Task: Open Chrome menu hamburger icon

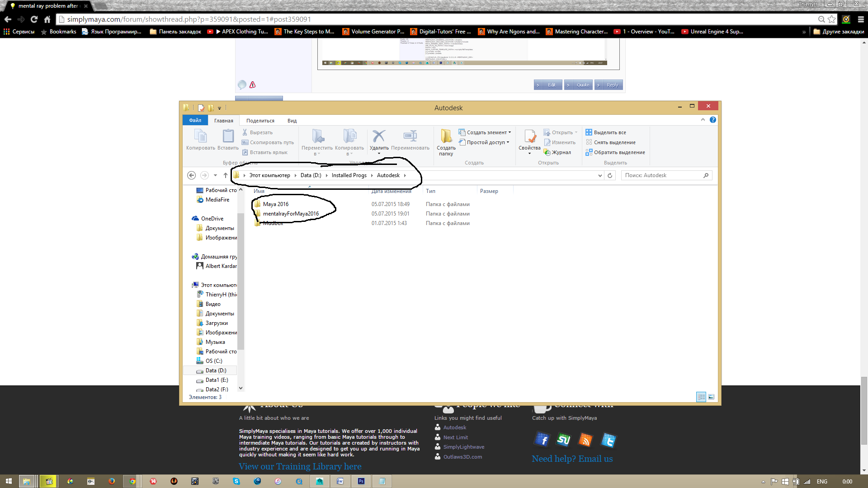Action: click(x=860, y=19)
